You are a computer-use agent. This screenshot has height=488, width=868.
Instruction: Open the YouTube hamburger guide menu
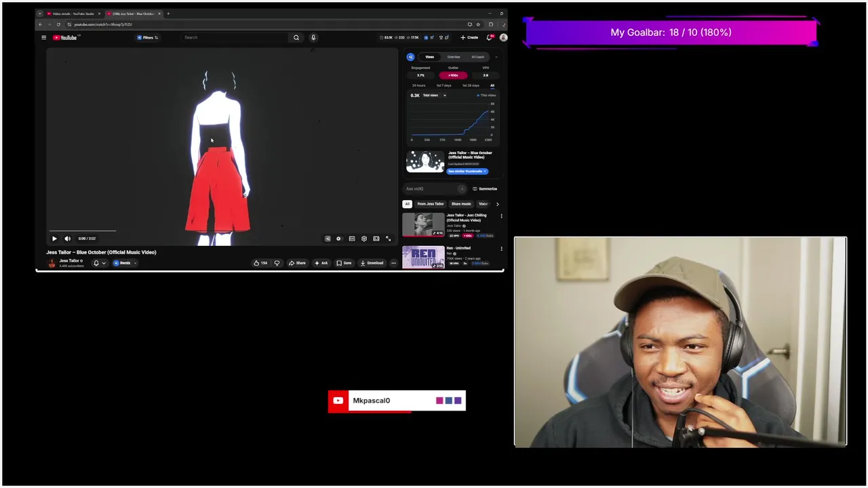[43, 37]
